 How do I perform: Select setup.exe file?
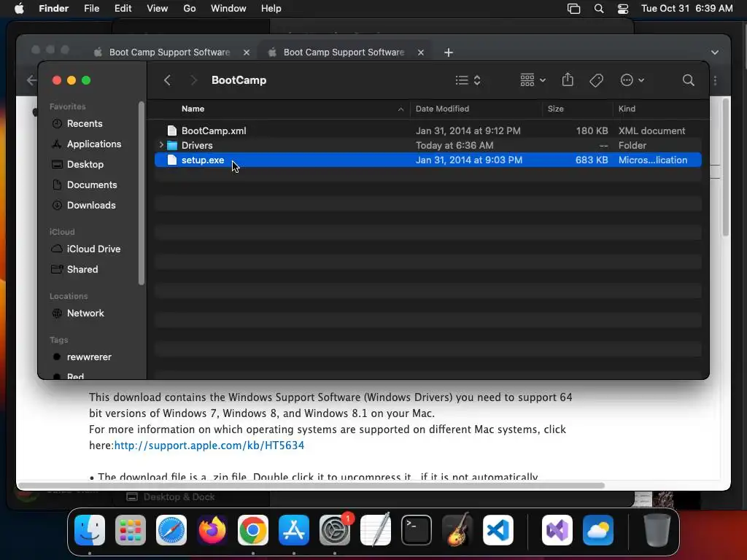pyautogui.click(x=427, y=160)
